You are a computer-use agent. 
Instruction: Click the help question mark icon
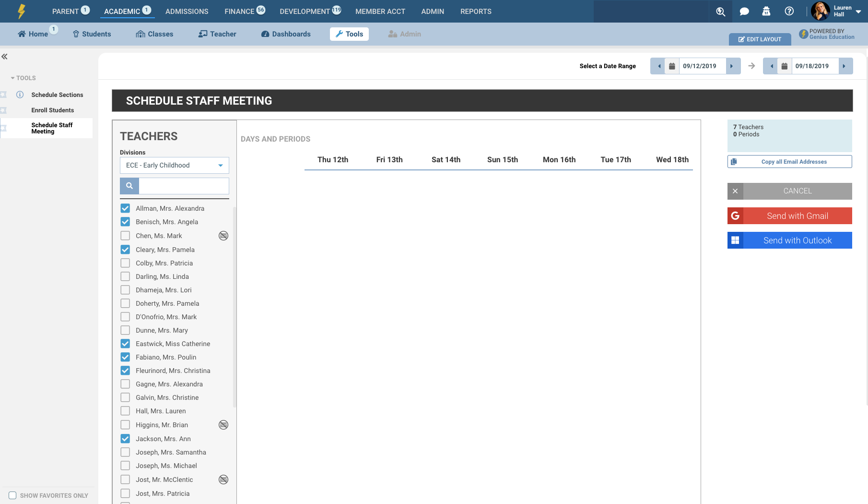(x=789, y=12)
